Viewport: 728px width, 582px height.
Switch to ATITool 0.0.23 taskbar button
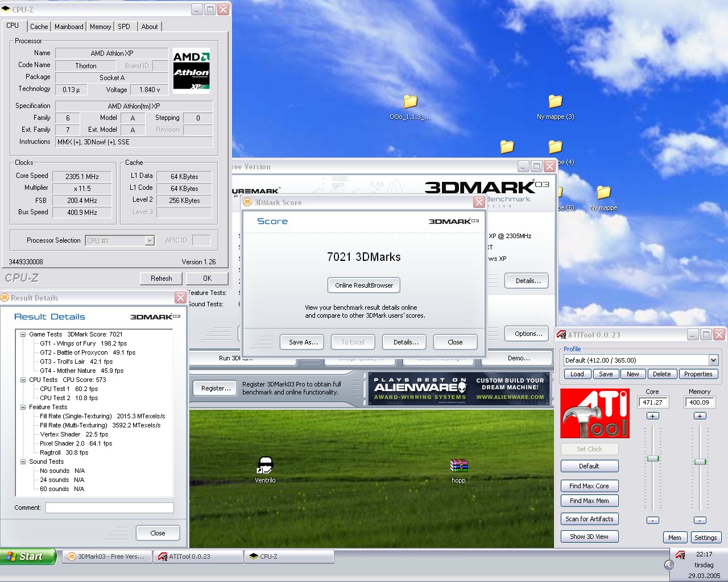tap(198, 556)
